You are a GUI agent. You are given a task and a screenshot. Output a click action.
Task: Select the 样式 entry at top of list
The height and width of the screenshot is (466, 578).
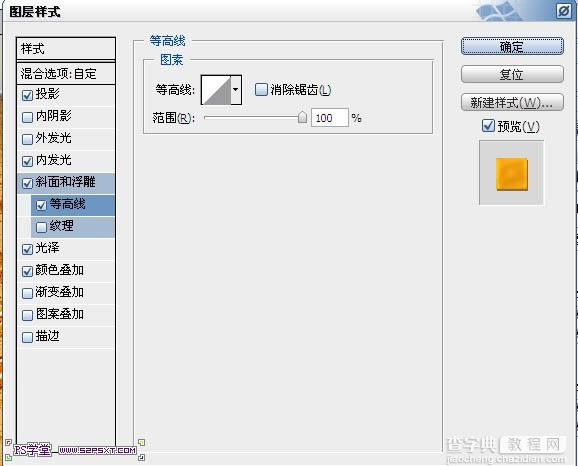tap(66, 49)
